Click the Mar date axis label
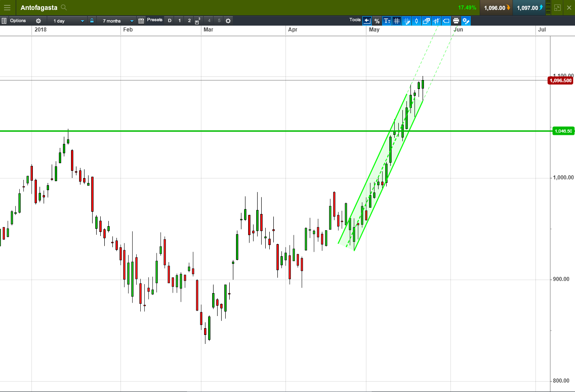This screenshot has width=575, height=392. pos(208,30)
